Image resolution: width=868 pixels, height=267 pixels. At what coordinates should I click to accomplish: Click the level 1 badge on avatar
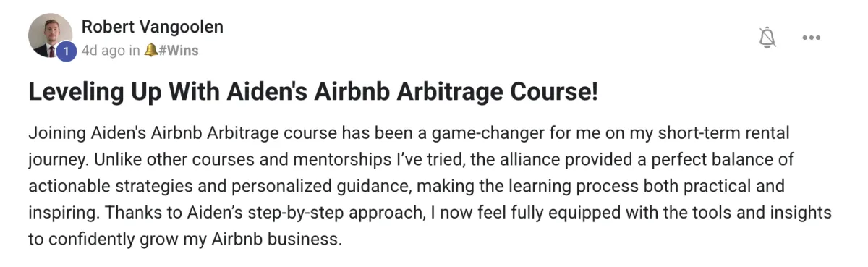(66, 51)
